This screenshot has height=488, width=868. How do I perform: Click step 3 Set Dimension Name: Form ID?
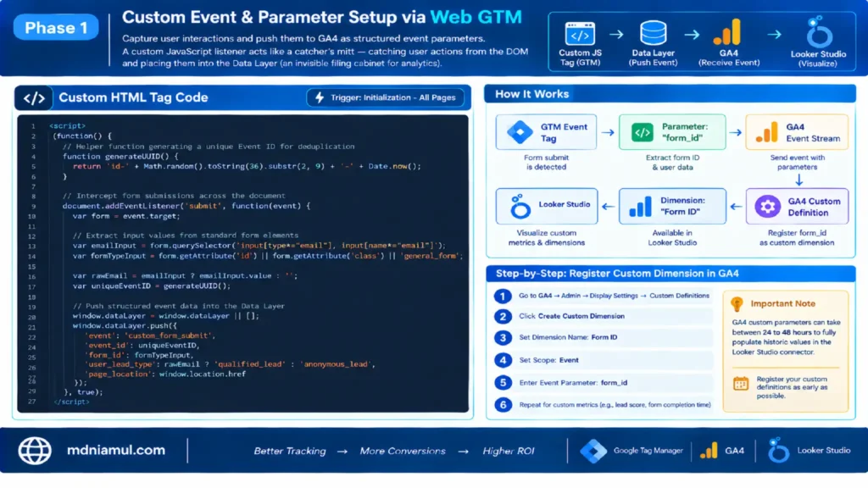[603, 337]
